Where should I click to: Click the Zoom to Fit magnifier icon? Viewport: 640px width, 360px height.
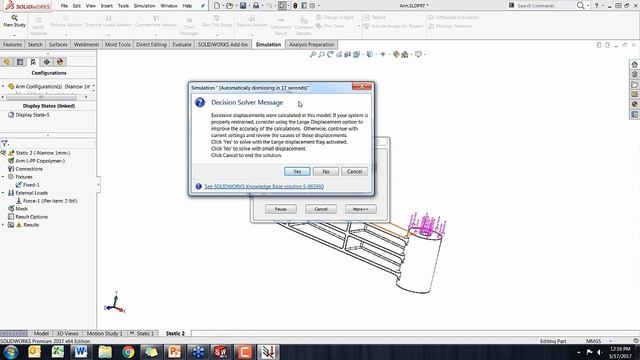(x=313, y=54)
